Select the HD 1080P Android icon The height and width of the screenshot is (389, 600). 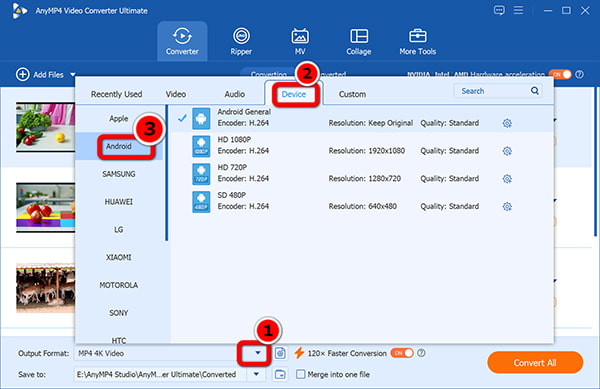(x=201, y=146)
